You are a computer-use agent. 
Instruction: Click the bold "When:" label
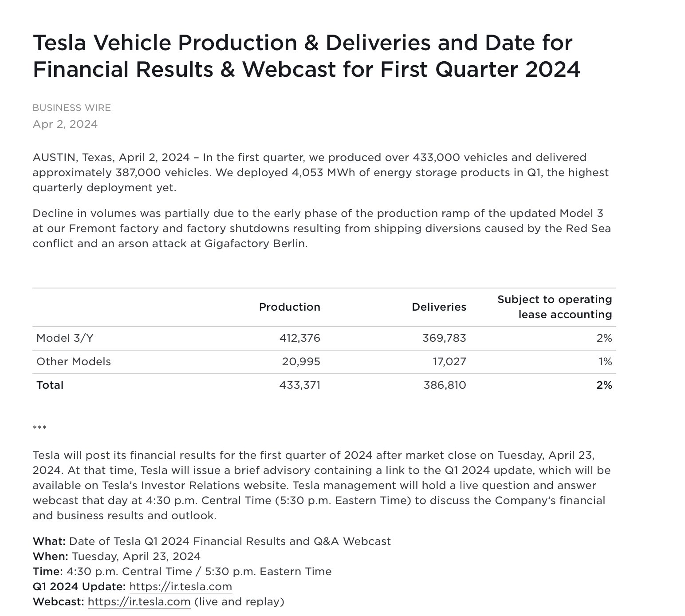(x=50, y=557)
